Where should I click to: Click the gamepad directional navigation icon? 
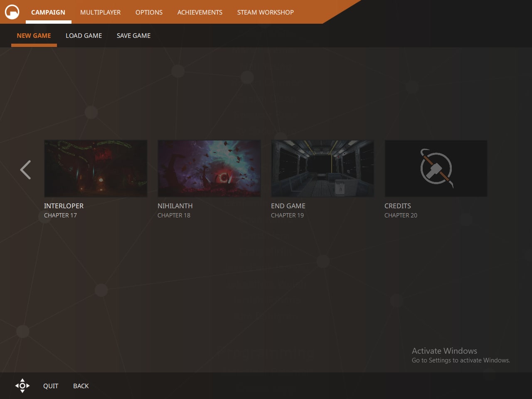[22, 386]
